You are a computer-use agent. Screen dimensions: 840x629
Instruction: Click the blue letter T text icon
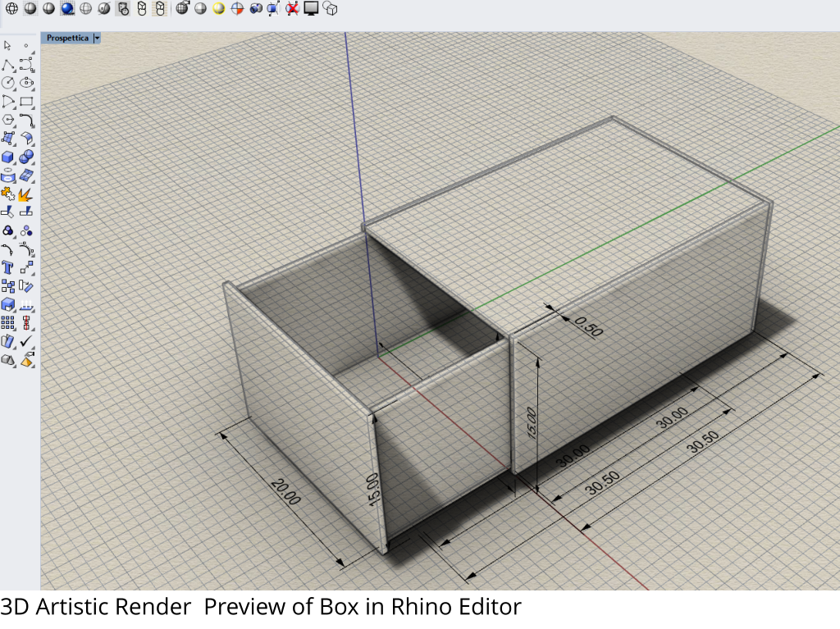point(7,267)
